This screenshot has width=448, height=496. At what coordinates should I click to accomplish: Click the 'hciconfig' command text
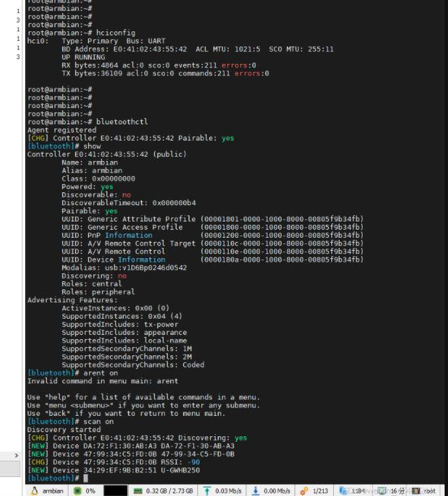point(115,33)
